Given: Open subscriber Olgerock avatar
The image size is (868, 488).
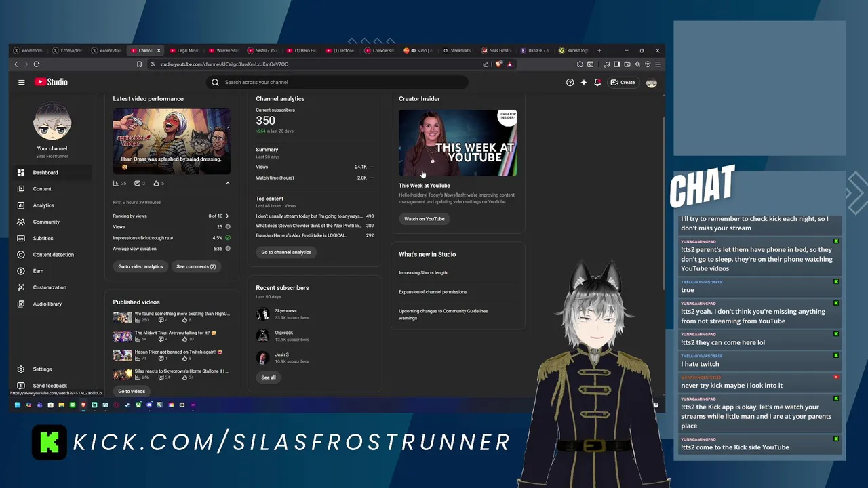Looking at the screenshot, I should point(262,335).
